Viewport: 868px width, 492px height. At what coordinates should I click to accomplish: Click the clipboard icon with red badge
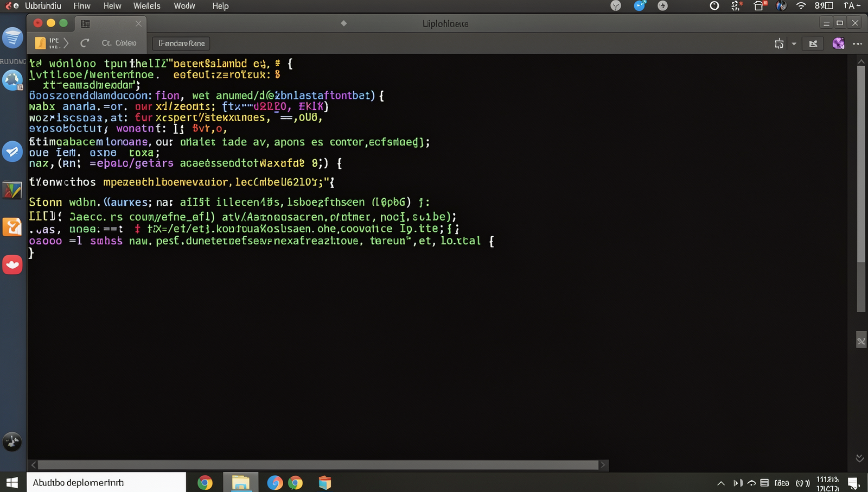coord(760,6)
